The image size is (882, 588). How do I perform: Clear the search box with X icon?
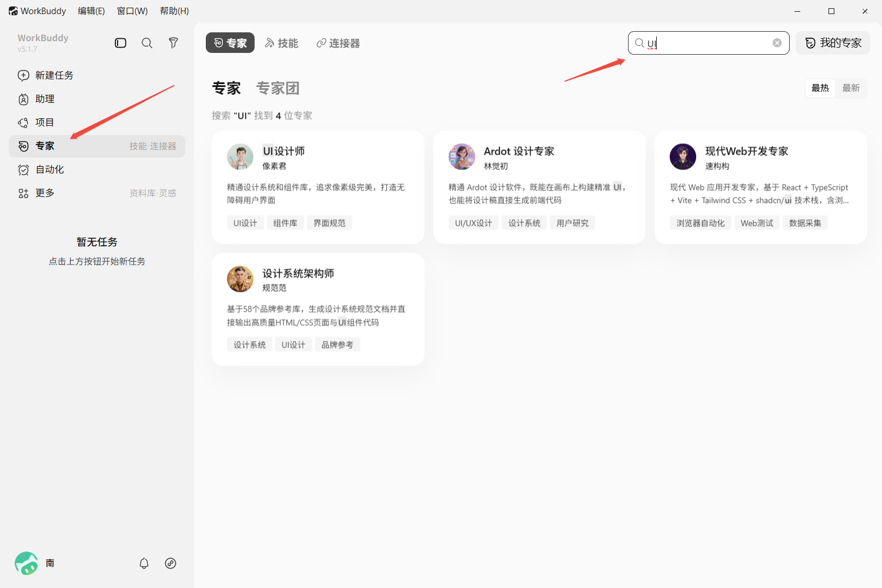(x=777, y=43)
